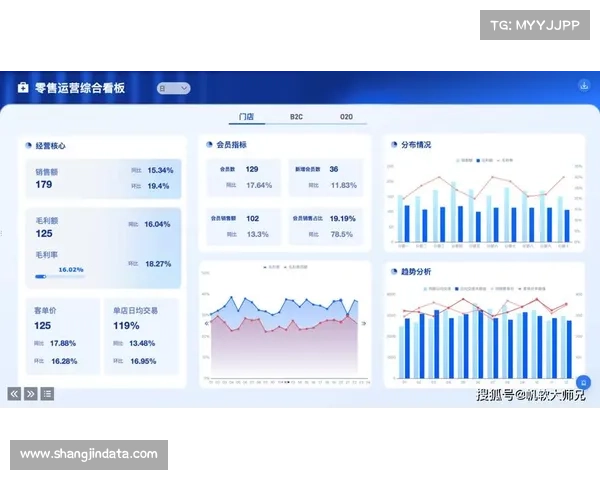Click the briefcase icon beside the dashboard title
This screenshot has height=480, width=600.
[23, 88]
